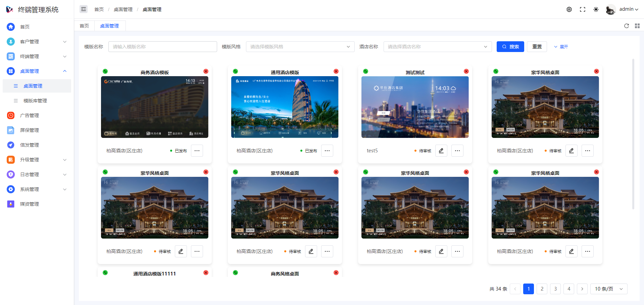Image resolution: width=644 pixels, height=305 pixels.
Task: Click green edit badge on 测试测试 card
Action: point(365,71)
